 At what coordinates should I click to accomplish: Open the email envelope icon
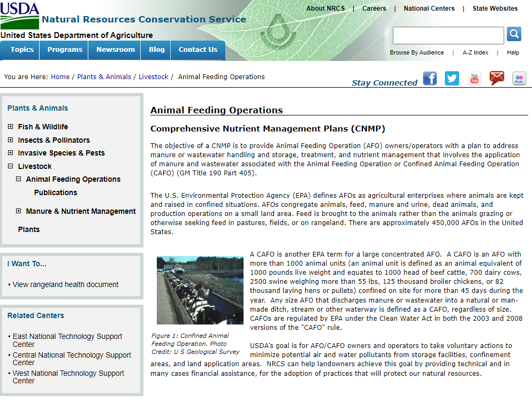pyautogui.click(x=497, y=79)
